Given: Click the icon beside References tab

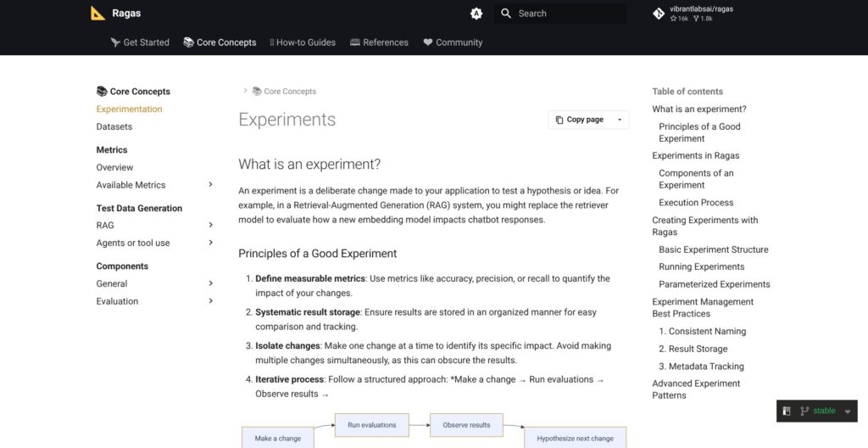Looking at the screenshot, I should [x=355, y=42].
